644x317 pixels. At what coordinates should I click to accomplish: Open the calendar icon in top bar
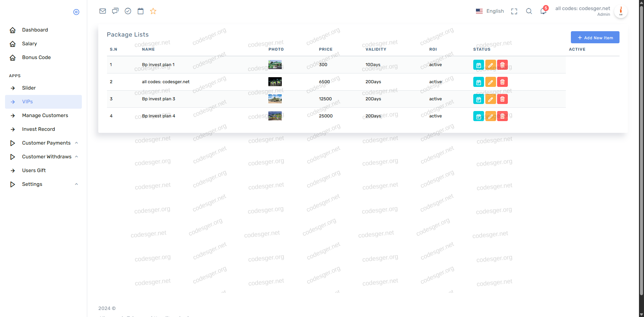141,11
